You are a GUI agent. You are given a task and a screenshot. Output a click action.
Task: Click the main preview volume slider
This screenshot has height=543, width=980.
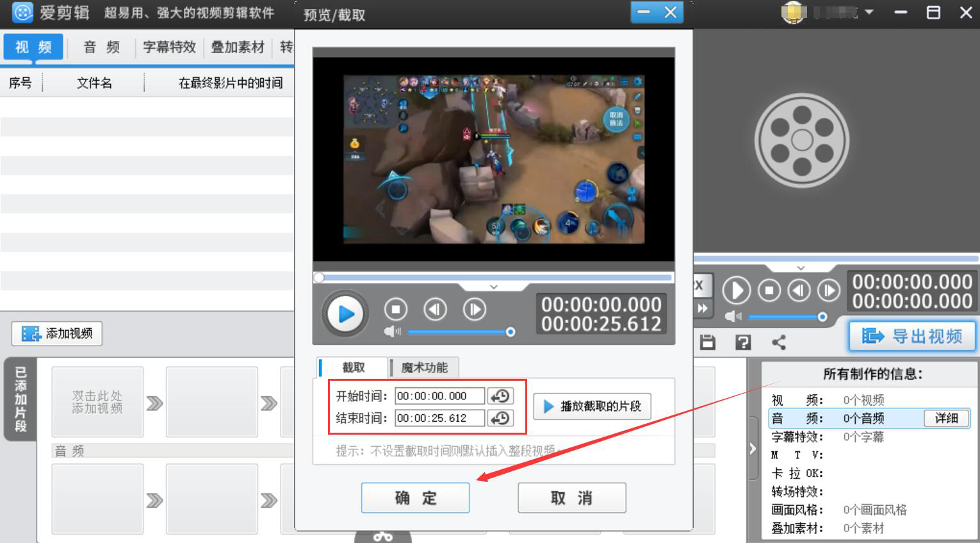(x=787, y=317)
